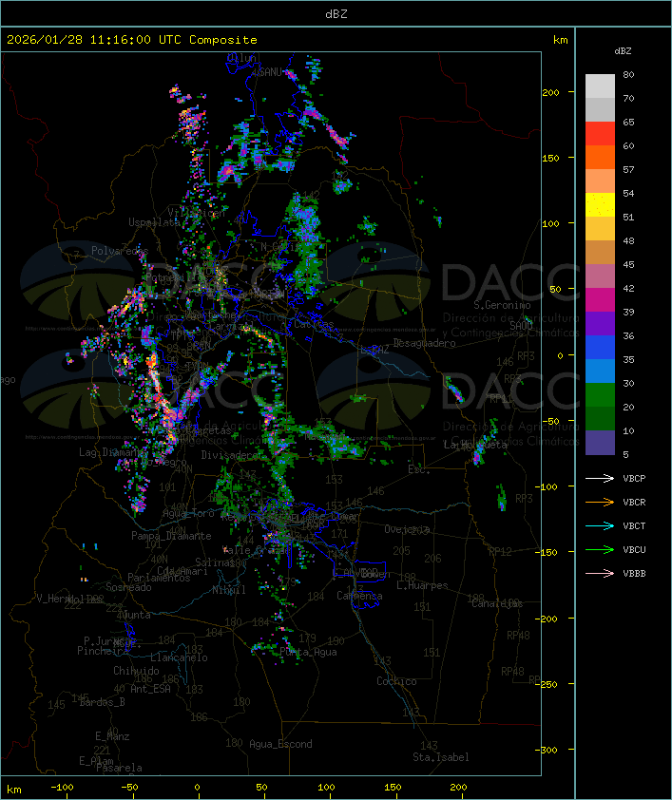Choose the green 20-30 dBZ swatch

600,395
